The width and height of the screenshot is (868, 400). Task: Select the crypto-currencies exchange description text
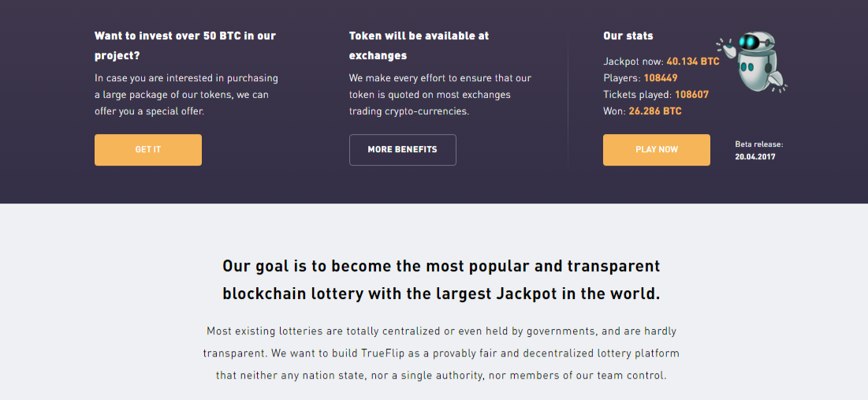[440, 95]
